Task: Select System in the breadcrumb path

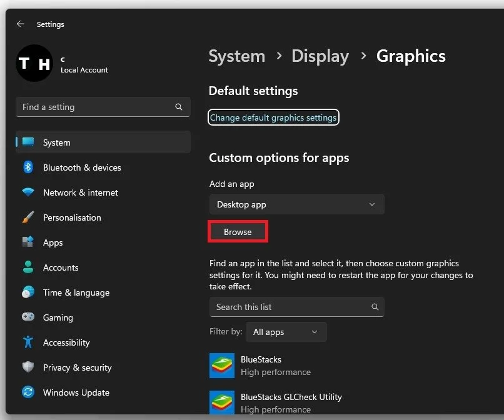Action: 236,56
